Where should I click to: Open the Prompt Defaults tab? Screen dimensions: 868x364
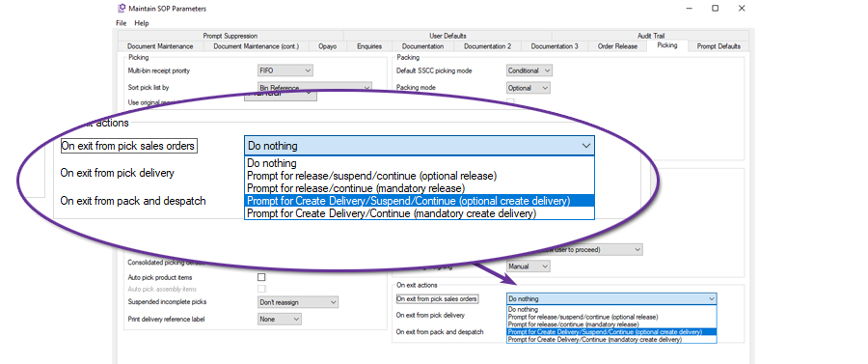pyautogui.click(x=719, y=46)
